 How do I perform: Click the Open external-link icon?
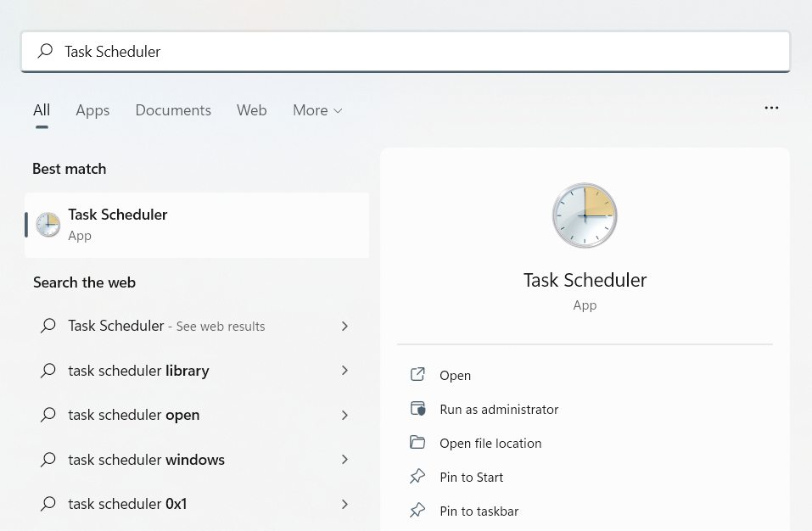417,374
